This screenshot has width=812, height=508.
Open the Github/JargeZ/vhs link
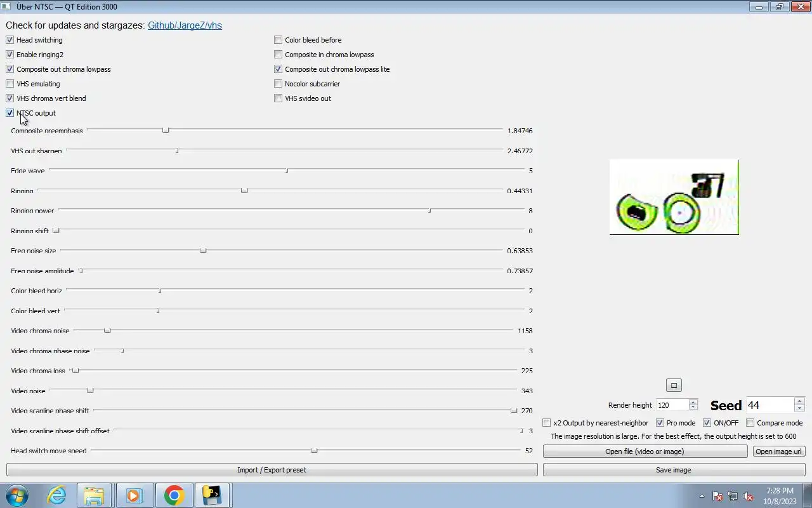pos(185,25)
